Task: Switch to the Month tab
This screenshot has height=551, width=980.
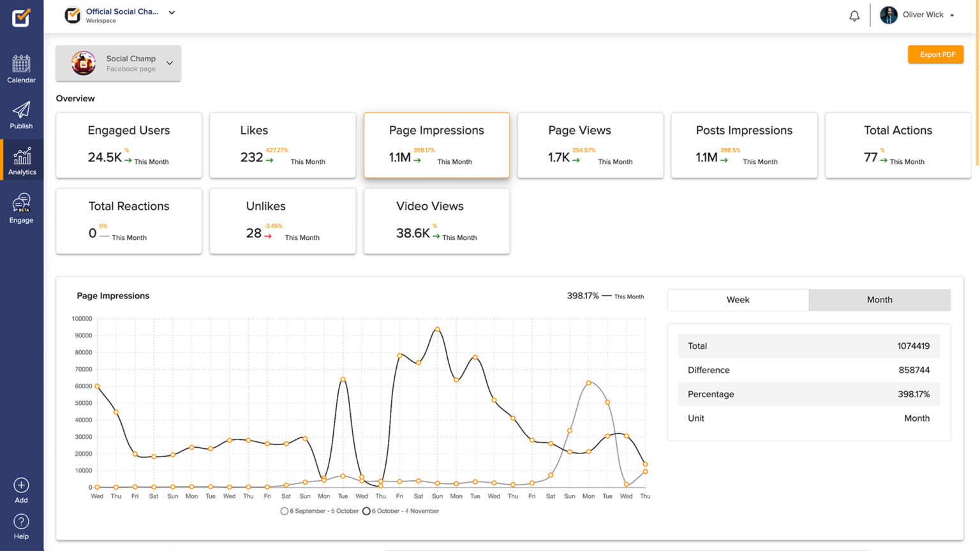Action: (x=879, y=300)
